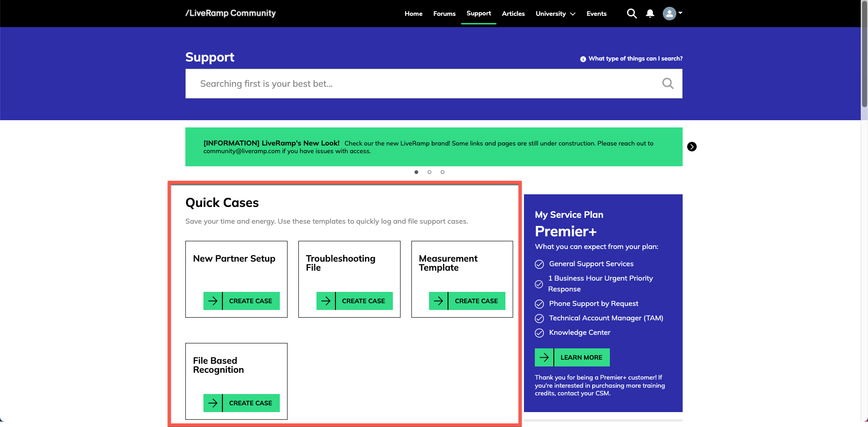Open the user profile avatar menu
This screenshot has height=427, width=868.
tap(672, 14)
